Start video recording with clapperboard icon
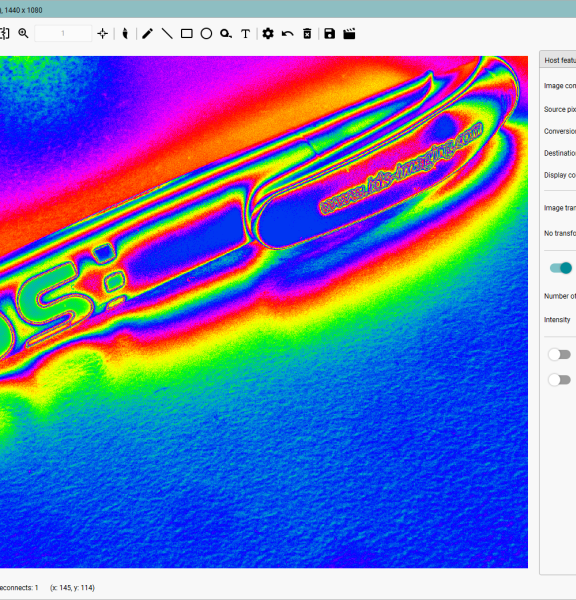The height and width of the screenshot is (600, 576). pos(349,34)
